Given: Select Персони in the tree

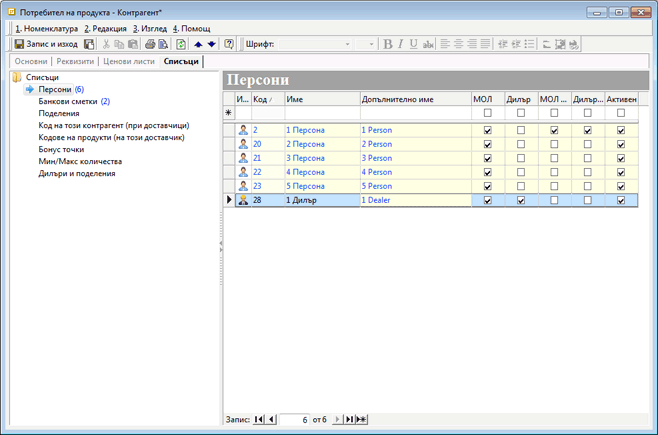Looking at the screenshot, I should (55, 89).
